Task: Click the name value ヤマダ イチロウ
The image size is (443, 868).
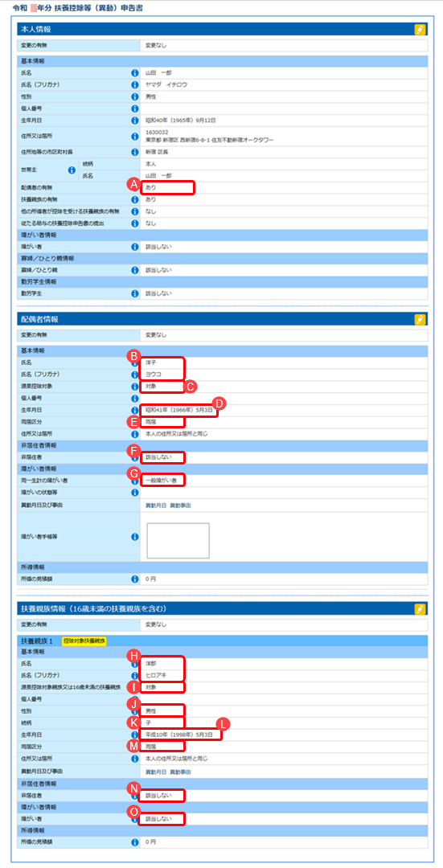Action: (x=166, y=84)
